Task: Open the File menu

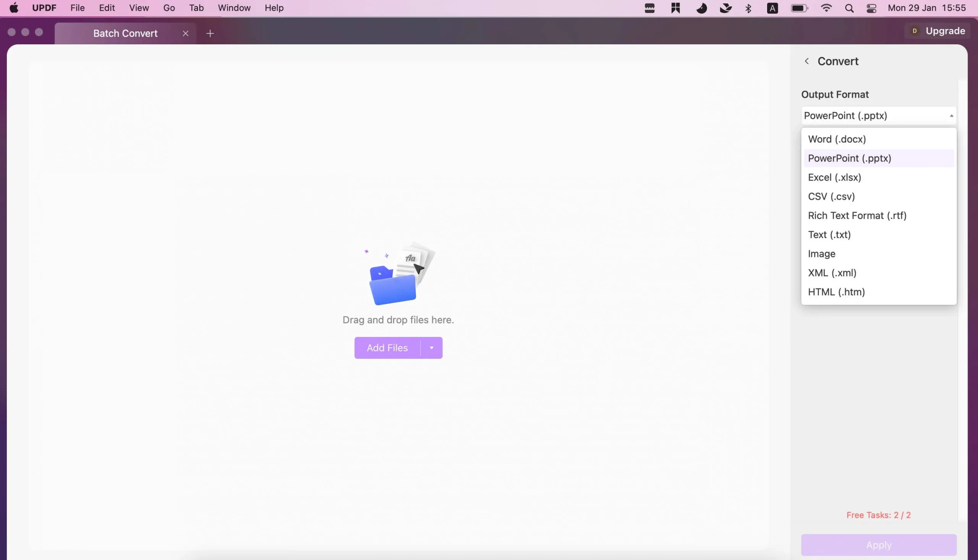Action: coord(76,7)
